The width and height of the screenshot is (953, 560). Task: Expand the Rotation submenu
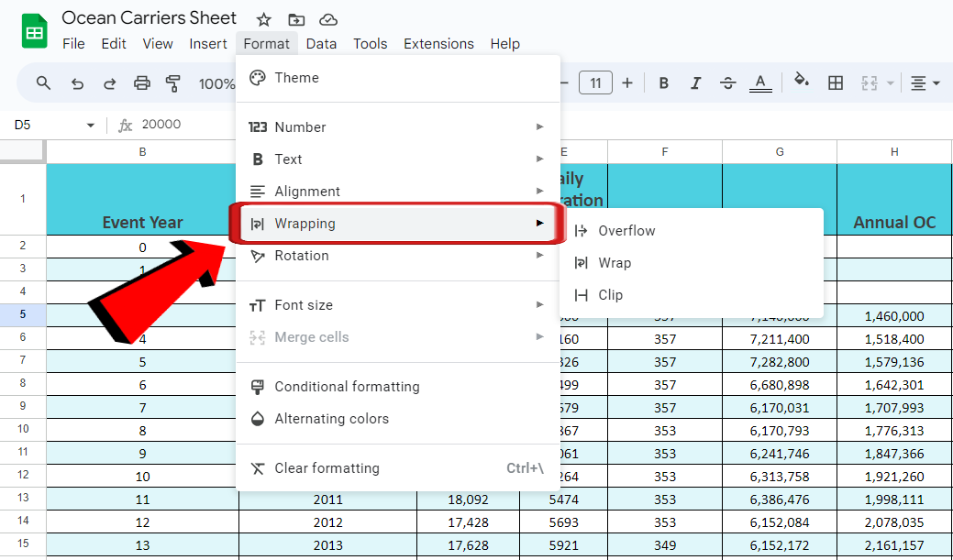pyautogui.click(x=303, y=255)
